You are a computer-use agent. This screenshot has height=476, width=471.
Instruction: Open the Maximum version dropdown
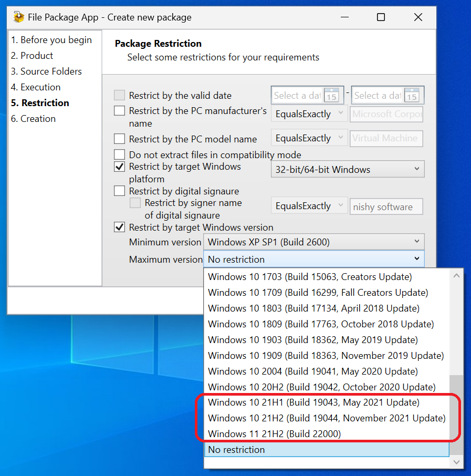pyautogui.click(x=417, y=258)
